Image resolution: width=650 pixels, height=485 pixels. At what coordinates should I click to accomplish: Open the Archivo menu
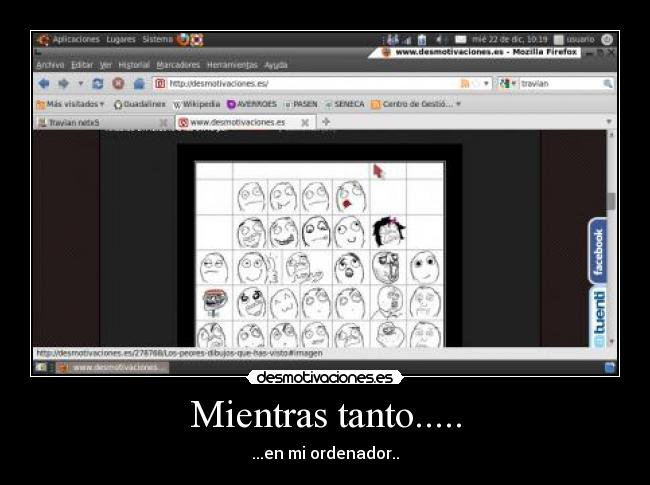tap(50, 65)
